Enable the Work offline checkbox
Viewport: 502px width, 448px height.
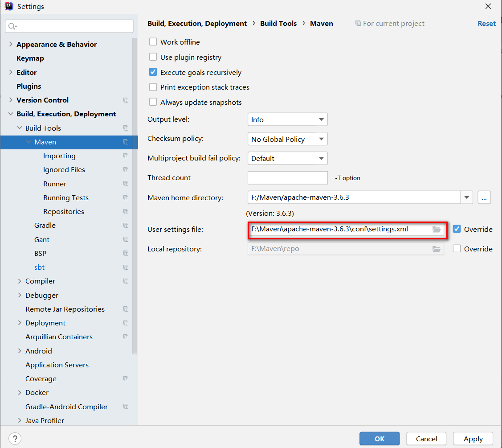(153, 42)
